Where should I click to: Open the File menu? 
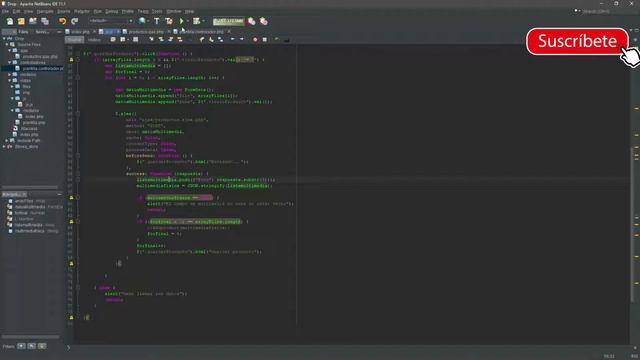pos(5,11)
